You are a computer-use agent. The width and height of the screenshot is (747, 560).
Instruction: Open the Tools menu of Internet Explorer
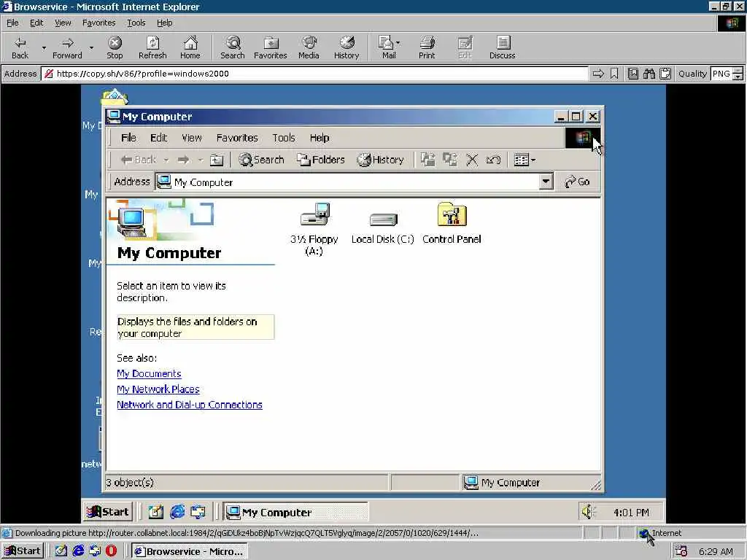136,23
